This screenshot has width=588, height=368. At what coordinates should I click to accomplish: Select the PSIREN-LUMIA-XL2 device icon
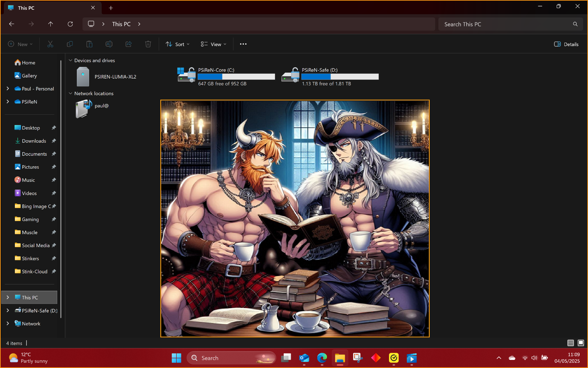[x=83, y=77]
